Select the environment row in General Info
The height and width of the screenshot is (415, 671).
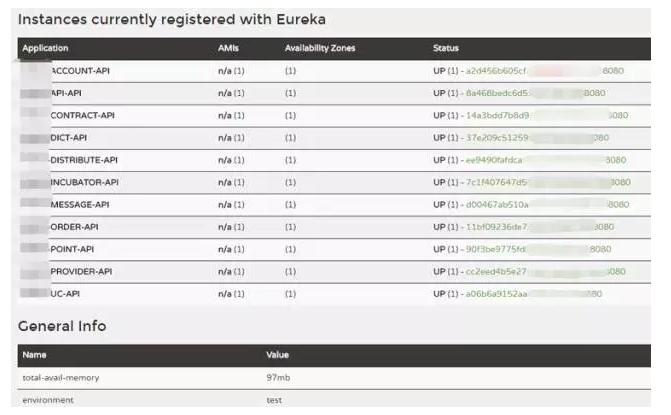[334, 400]
